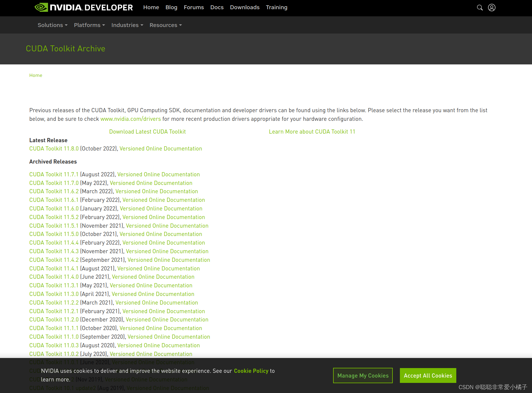
Task: Open documentation link for 11.3.0 April 2021
Action: (153, 294)
